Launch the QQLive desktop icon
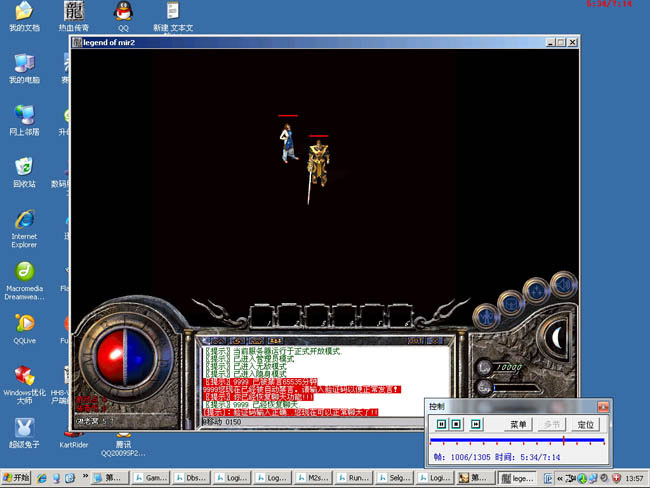 [24, 330]
